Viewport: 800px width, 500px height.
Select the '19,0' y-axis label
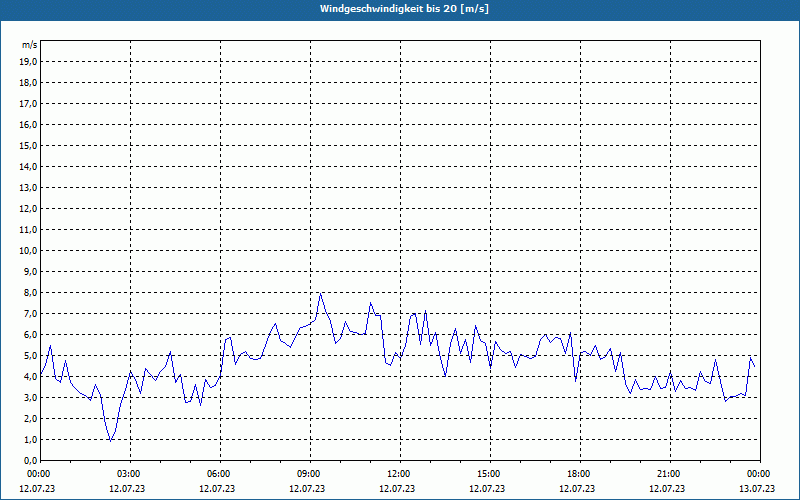pyautogui.click(x=28, y=62)
